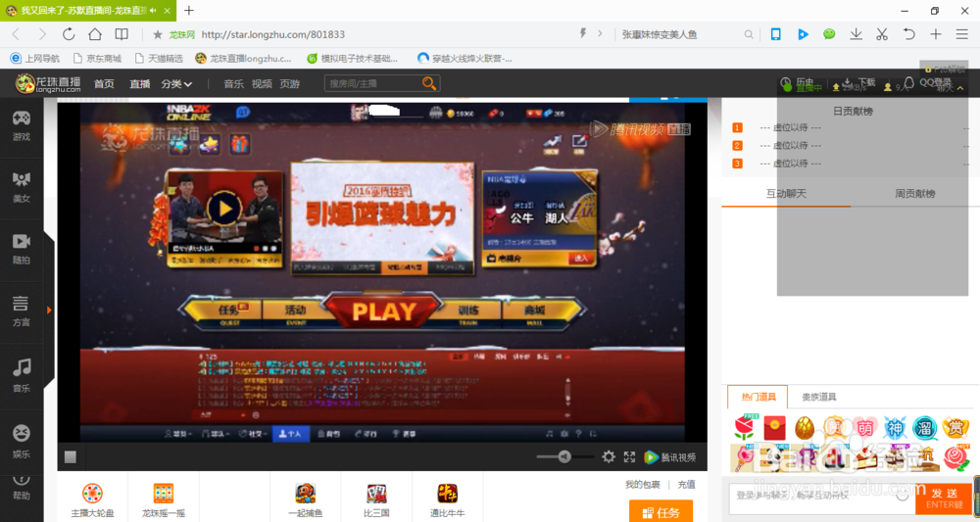This screenshot has width=980, height=522.
Task: Switch to the 周贡献榜 tab
Action: pos(915,194)
